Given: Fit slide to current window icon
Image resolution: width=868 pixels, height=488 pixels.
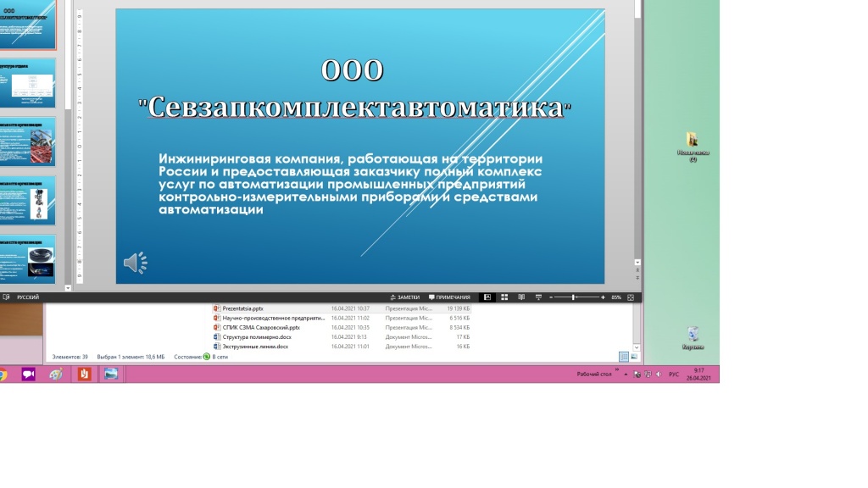Looking at the screenshot, I should (631, 297).
